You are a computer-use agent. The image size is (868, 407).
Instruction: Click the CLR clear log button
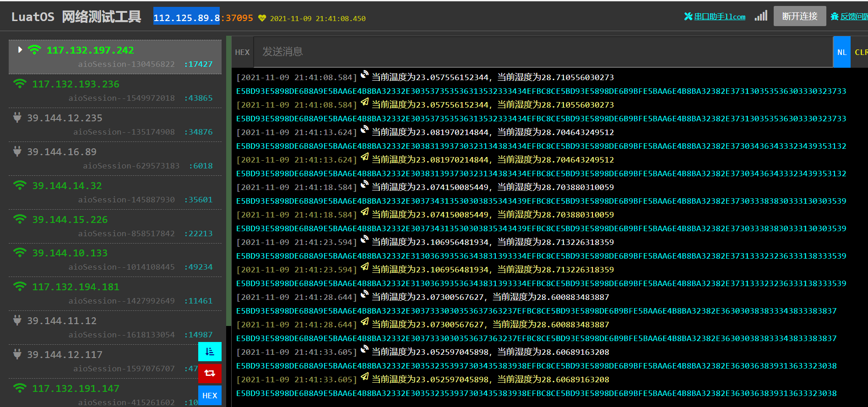coord(860,52)
